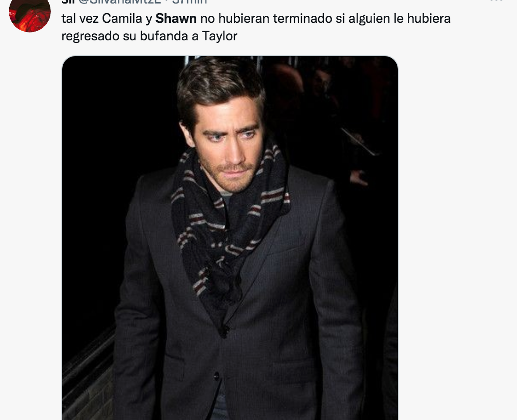
Task: Click the second blazer button in photo
Action: [216, 376]
